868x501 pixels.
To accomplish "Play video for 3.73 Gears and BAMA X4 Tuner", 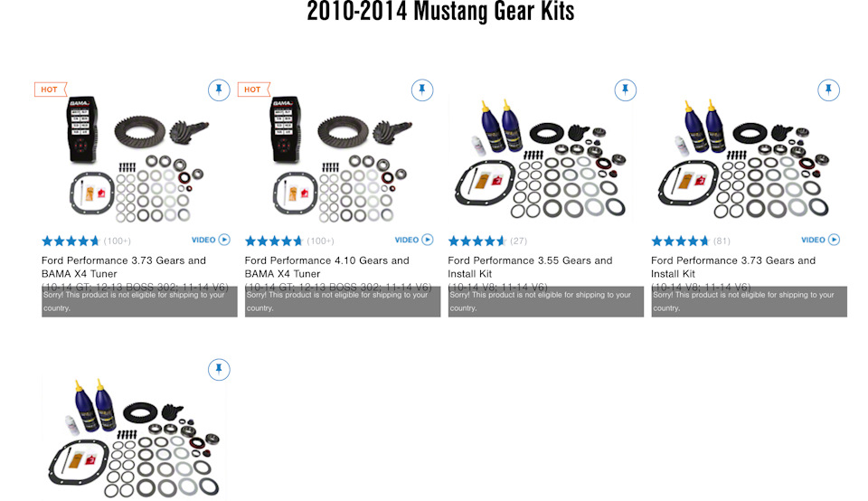I will point(211,240).
